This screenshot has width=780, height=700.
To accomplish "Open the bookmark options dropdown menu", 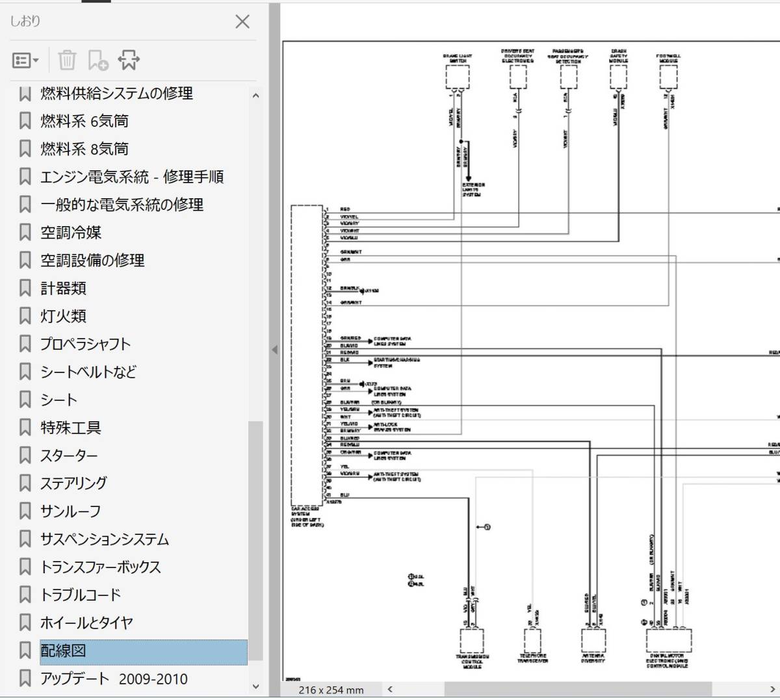I will click(x=26, y=60).
